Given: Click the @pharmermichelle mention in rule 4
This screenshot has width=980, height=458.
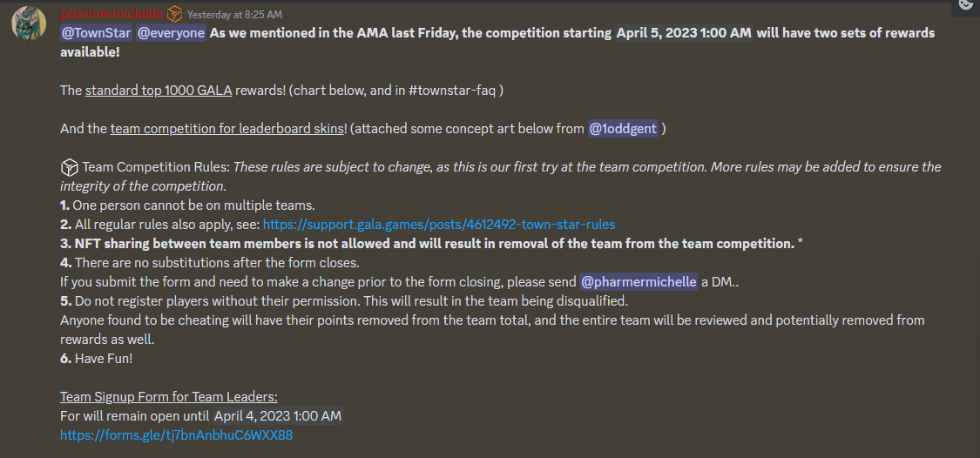Looking at the screenshot, I should 639,282.
